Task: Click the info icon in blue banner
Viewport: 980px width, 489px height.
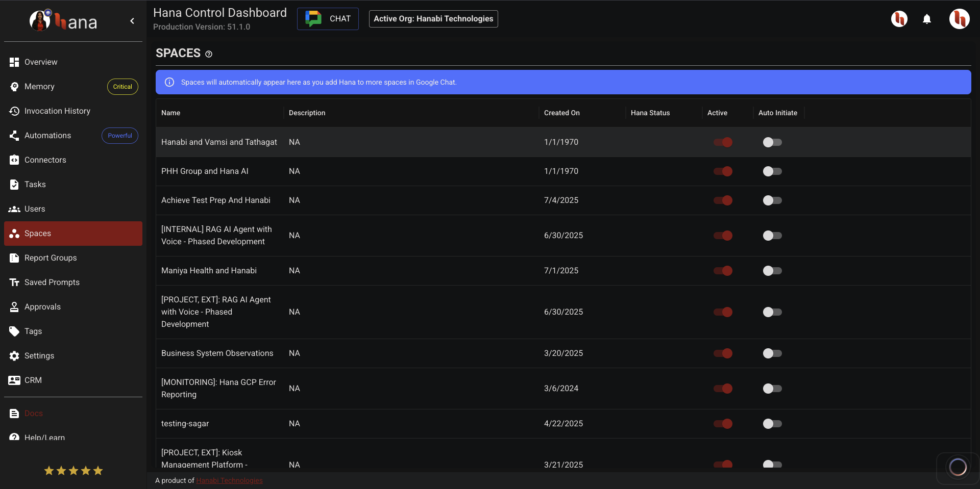Action: (x=169, y=82)
